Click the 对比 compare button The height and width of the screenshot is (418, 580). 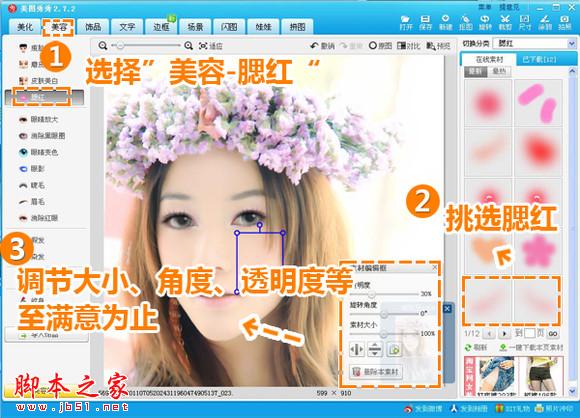[x=409, y=46]
